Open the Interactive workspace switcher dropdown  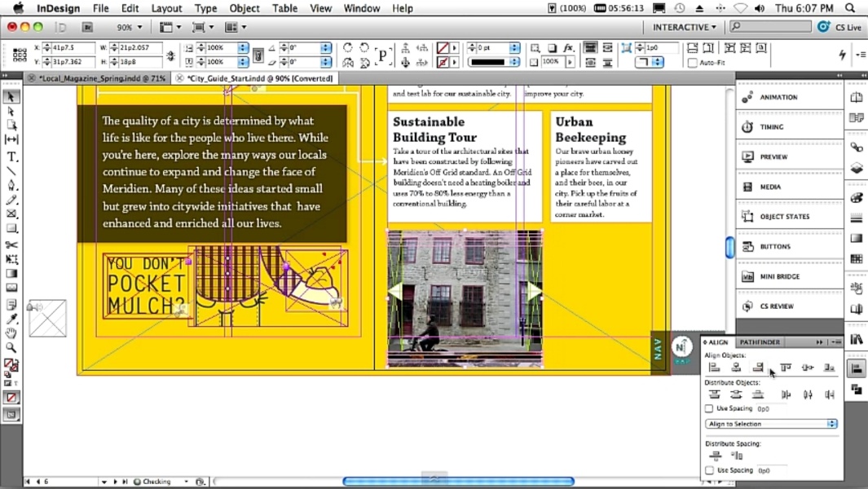click(685, 27)
